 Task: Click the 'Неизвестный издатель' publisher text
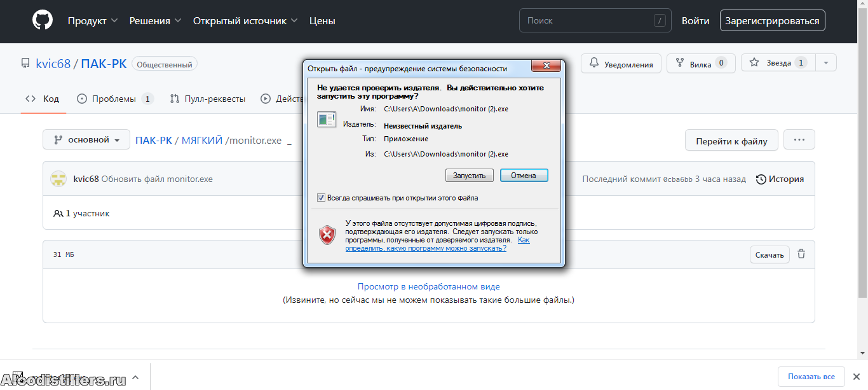coord(423,126)
